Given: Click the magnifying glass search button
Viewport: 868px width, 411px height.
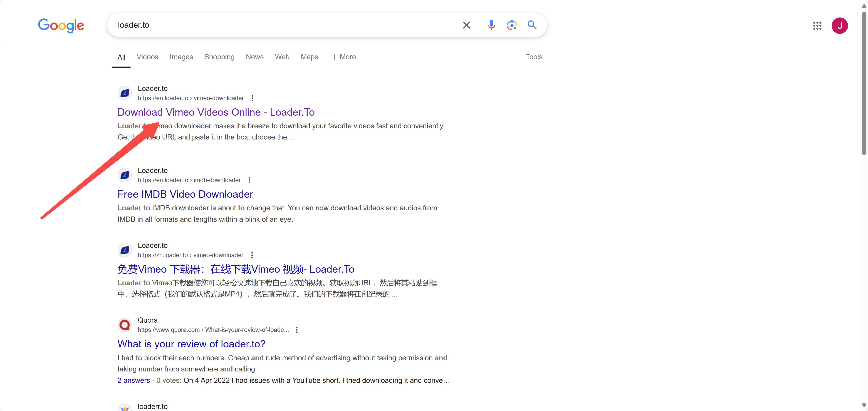Looking at the screenshot, I should [532, 25].
